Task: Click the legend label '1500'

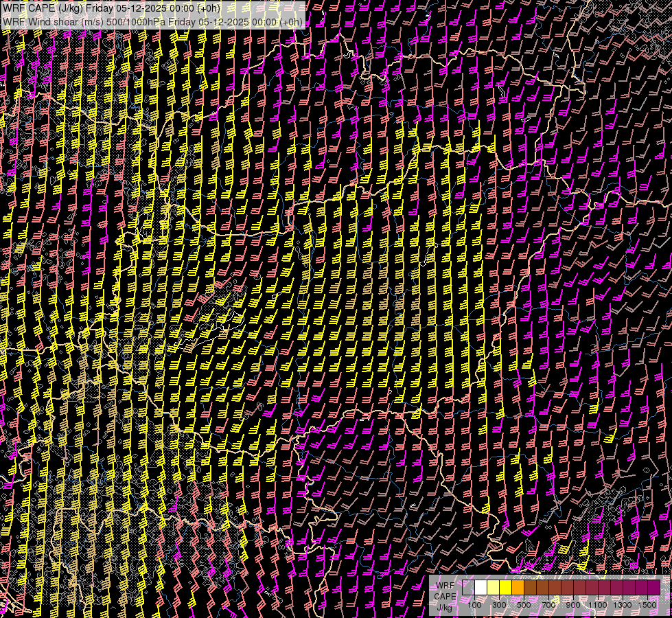Action: 647,605
